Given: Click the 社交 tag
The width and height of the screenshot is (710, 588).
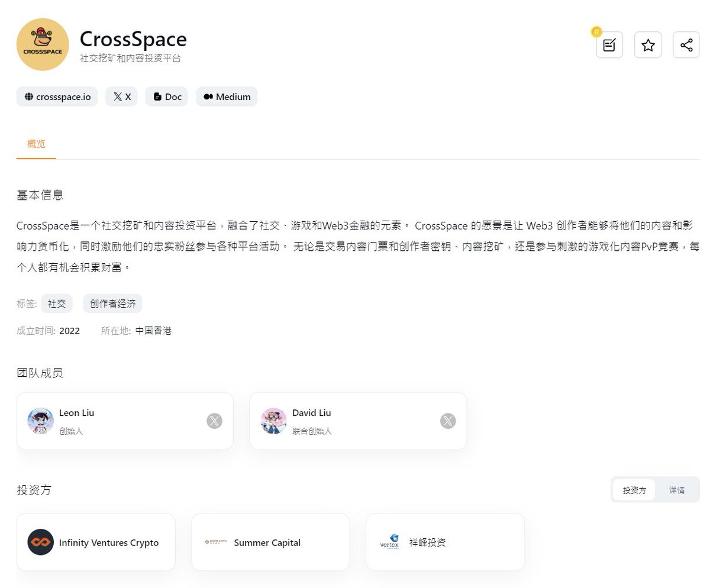Looking at the screenshot, I should point(57,303).
